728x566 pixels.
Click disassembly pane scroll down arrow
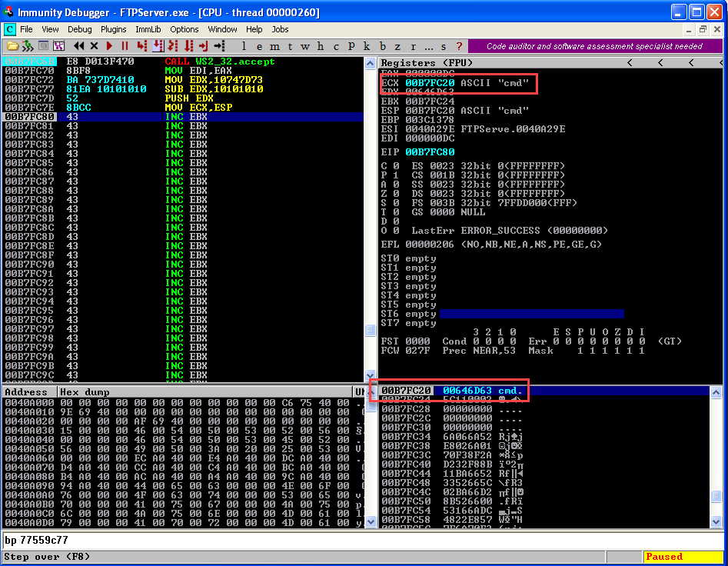[x=370, y=375]
